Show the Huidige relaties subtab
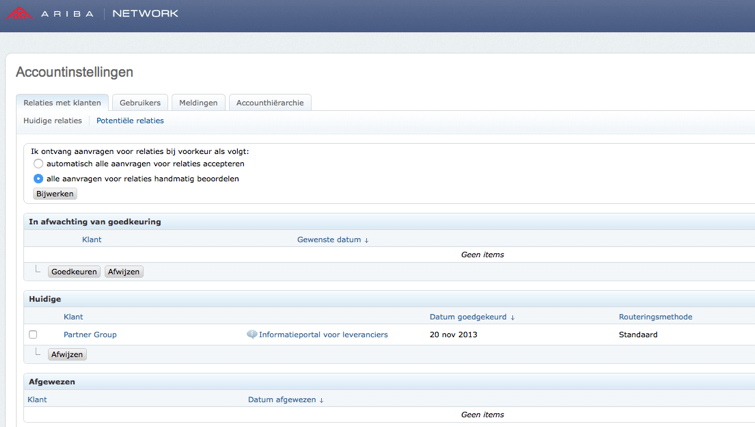The image size is (755, 427). (x=52, y=120)
